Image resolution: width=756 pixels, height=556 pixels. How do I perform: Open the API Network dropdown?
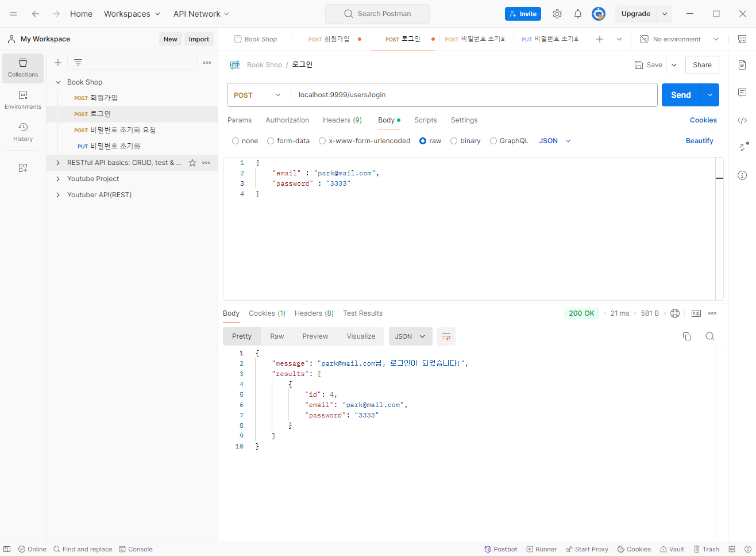[x=202, y=14]
